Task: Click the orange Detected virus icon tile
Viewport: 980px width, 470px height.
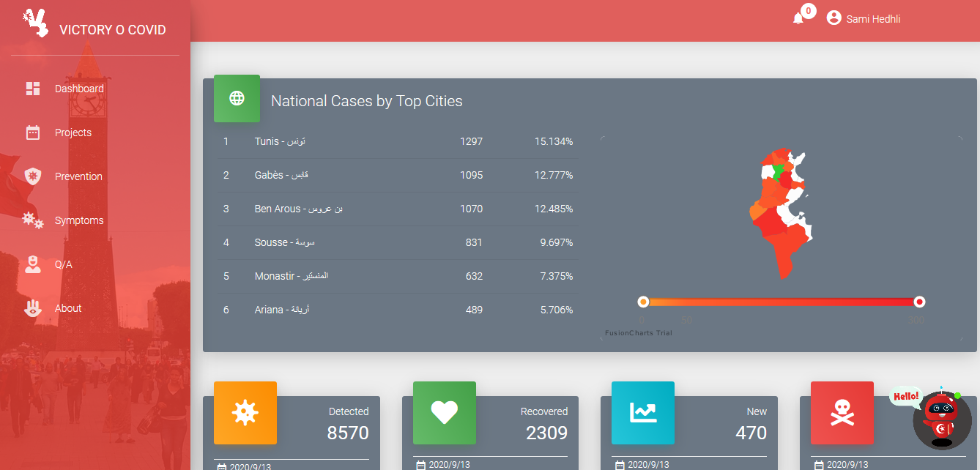Action: [x=245, y=413]
